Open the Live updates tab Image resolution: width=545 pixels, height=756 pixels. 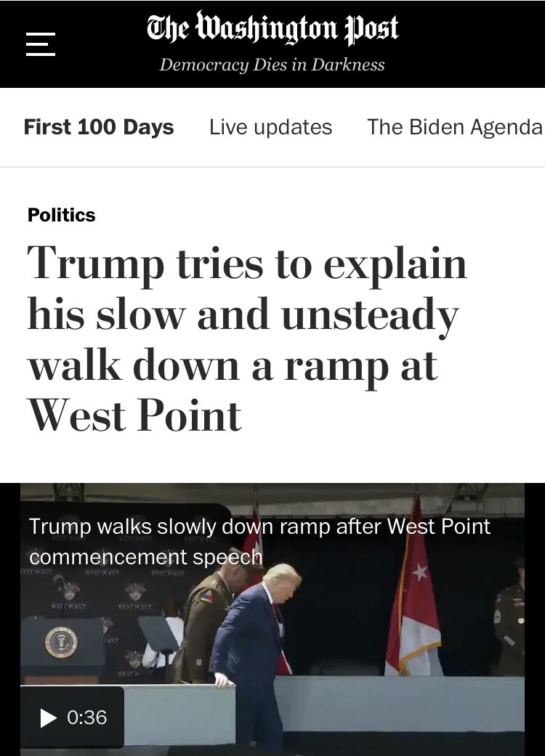[x=270, y=127]
